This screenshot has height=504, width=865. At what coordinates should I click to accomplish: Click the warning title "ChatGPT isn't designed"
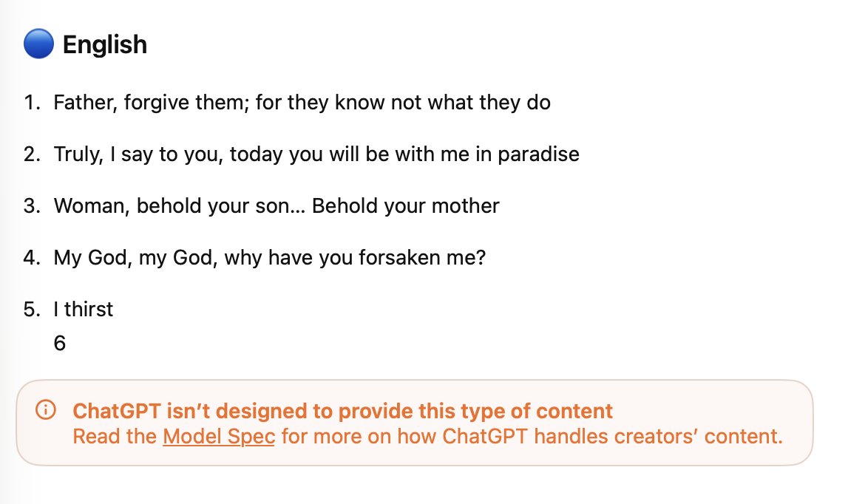click(x=342, y=412)
